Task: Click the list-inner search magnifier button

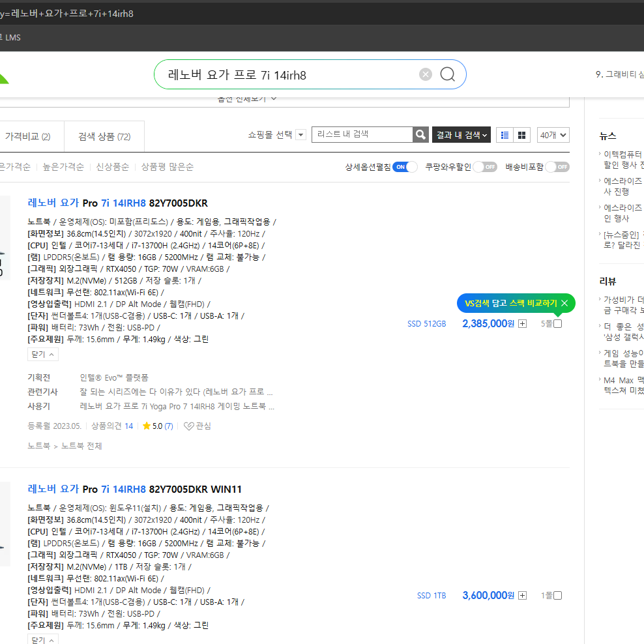Action: point(420,134)
